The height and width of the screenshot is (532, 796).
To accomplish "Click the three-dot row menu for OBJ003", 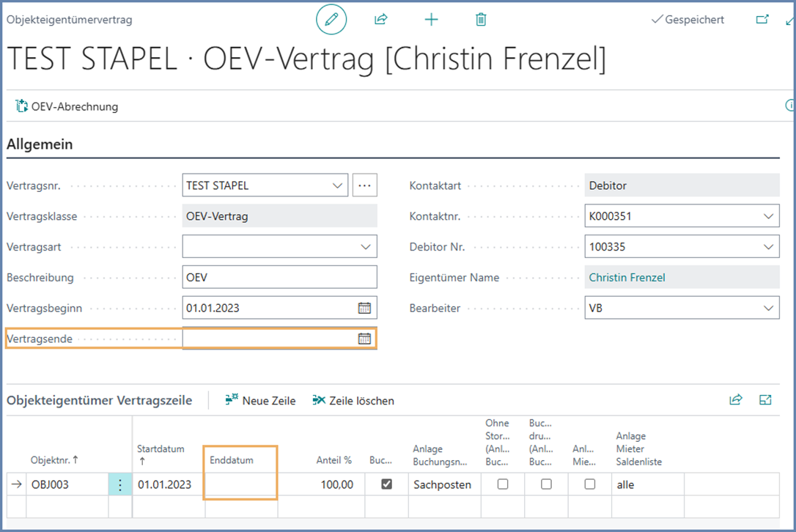I will 120,484.
